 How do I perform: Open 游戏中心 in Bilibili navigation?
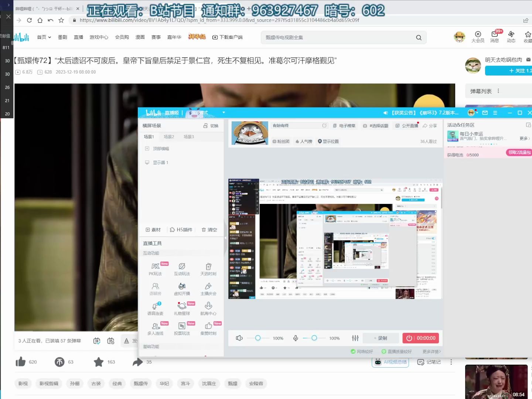click(99, 37)
